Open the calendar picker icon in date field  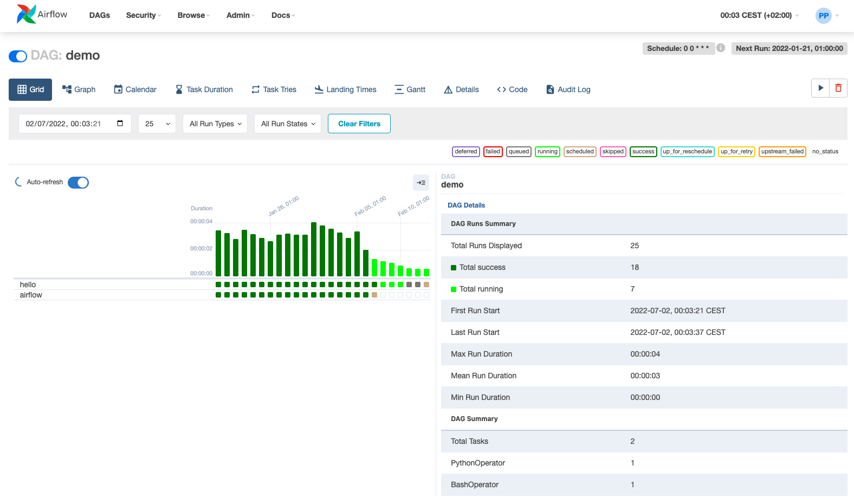coord(120,124)
